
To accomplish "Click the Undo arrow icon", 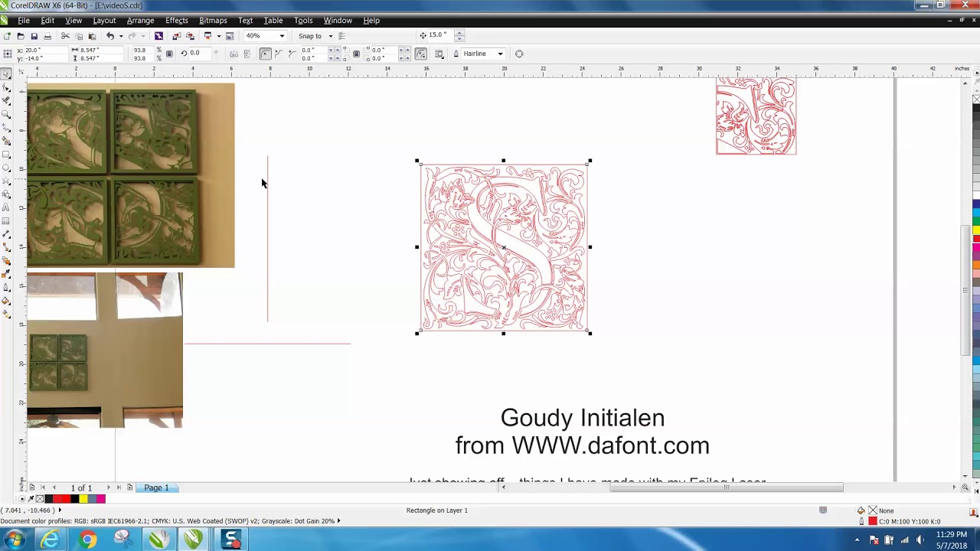I will click(109, 36).
